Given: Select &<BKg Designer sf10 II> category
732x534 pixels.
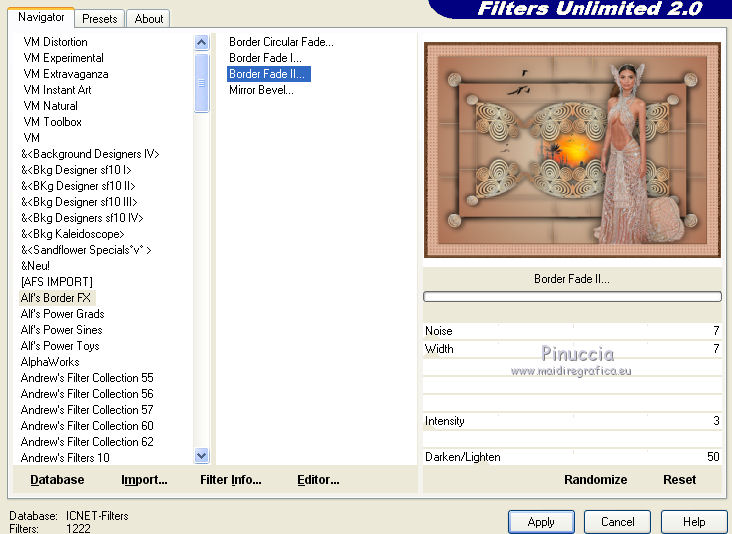Looking at the screenshot, I should click(78, 186).
